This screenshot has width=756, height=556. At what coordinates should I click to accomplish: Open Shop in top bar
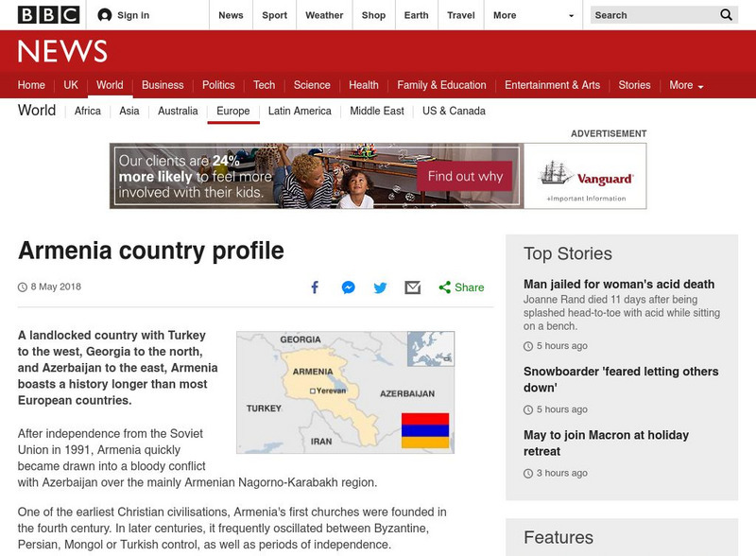pos(373,15)
